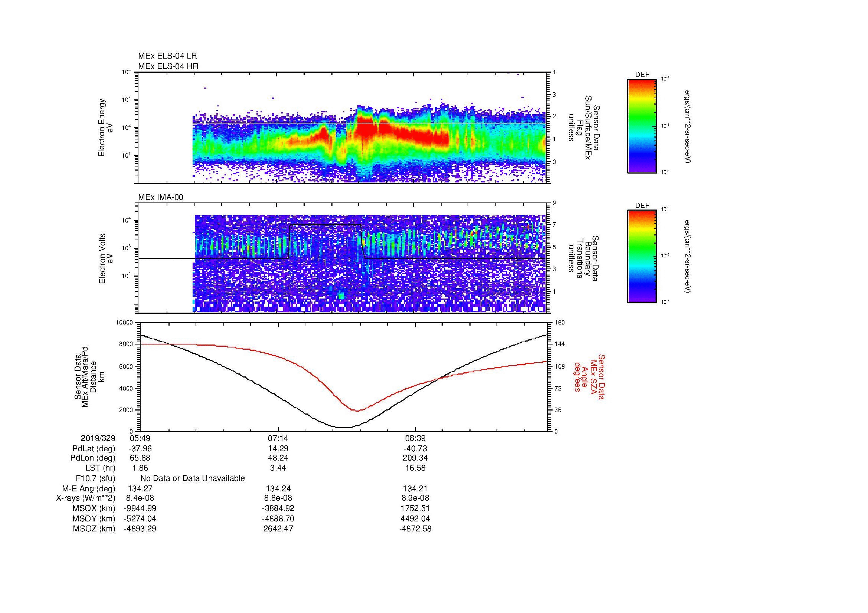The width and height of the screenshot is (868, 613).
Task: Click the M-E angle value '134.21'
Action: [415, 488]
